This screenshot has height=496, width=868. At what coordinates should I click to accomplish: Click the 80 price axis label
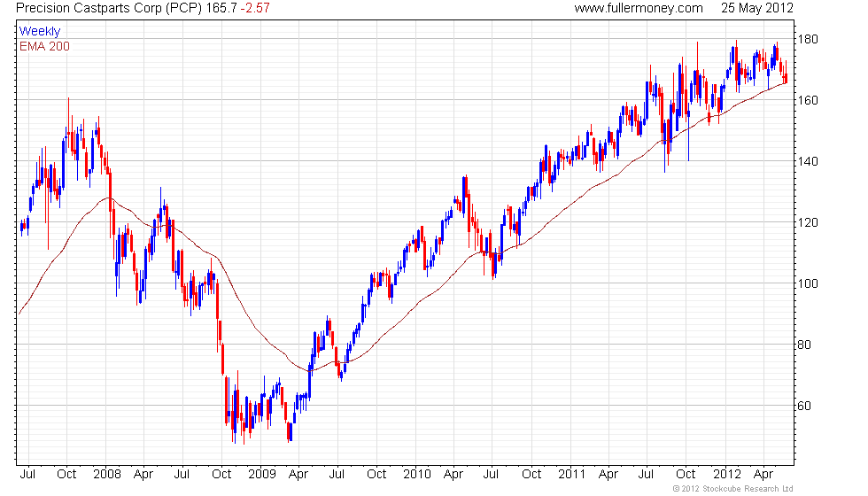[x=804, y=345]
